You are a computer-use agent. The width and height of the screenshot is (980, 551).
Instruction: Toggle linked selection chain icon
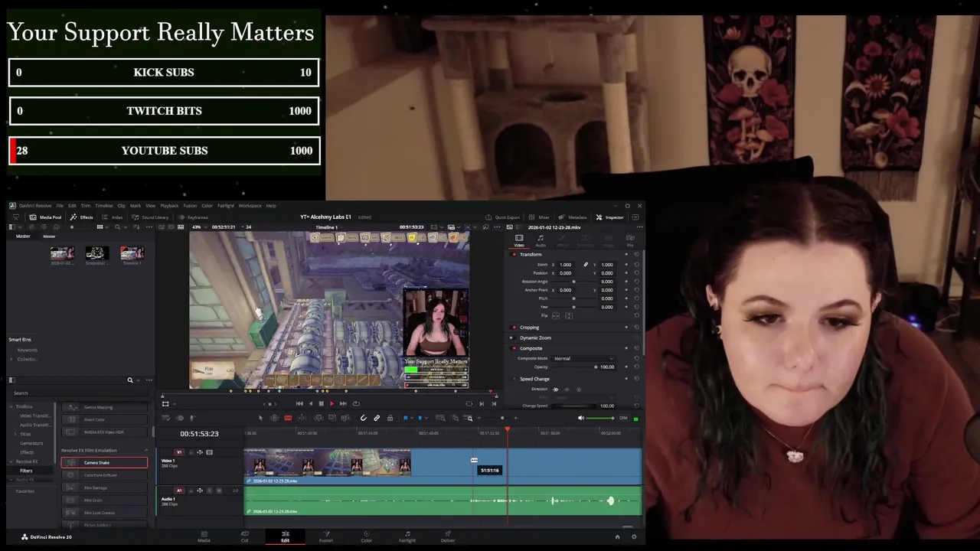pyautogui.click(x=377, y=418)
